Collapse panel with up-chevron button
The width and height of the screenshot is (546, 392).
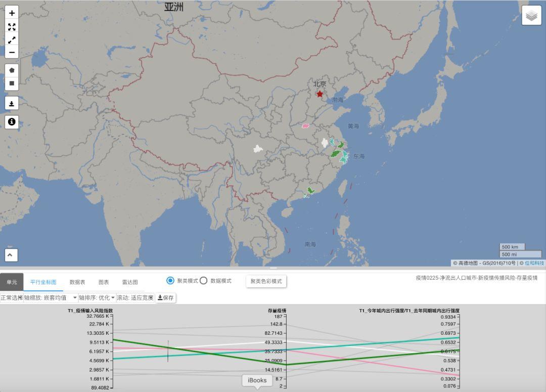click(10, 255)
